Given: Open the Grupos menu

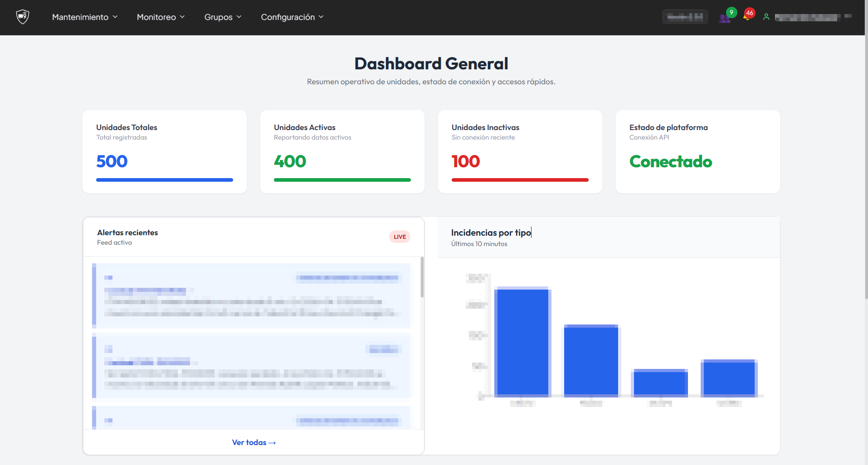Looking at the screenshot, I should coord(222,17).
